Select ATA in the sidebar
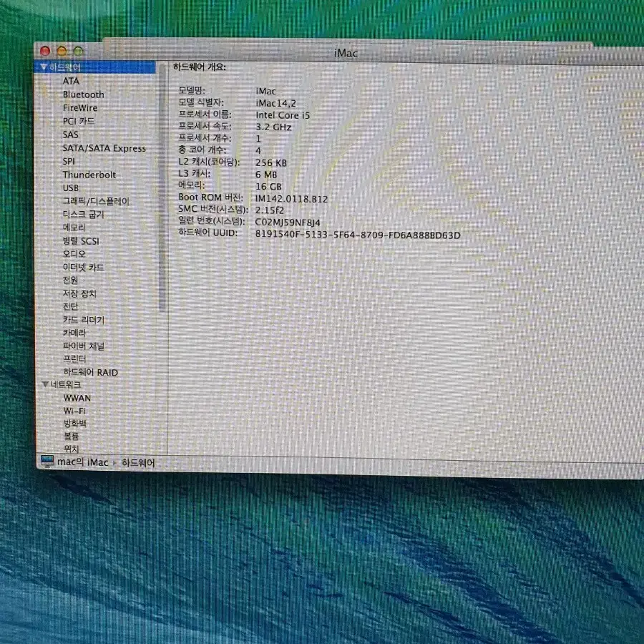 (71, 81)
